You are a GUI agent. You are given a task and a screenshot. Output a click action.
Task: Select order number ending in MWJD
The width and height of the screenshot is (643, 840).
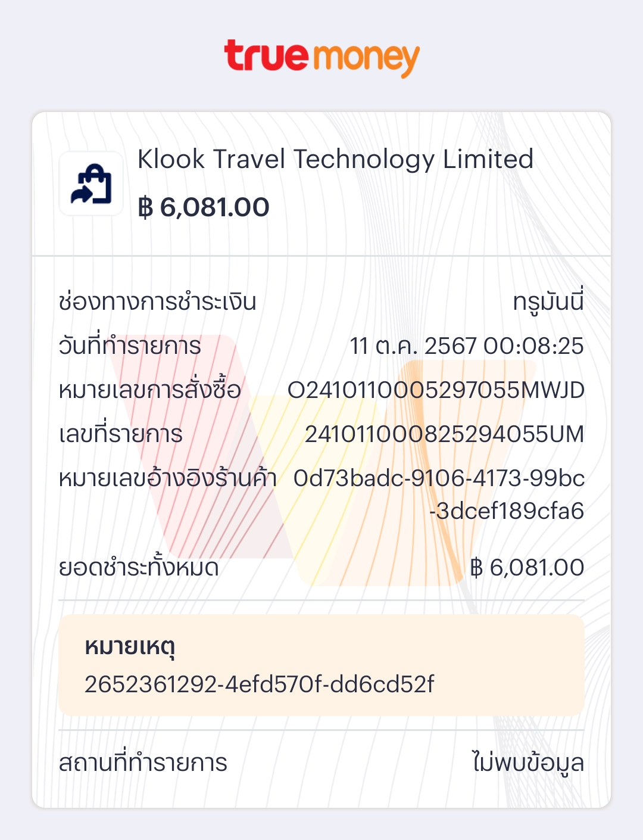click(436, 390)
